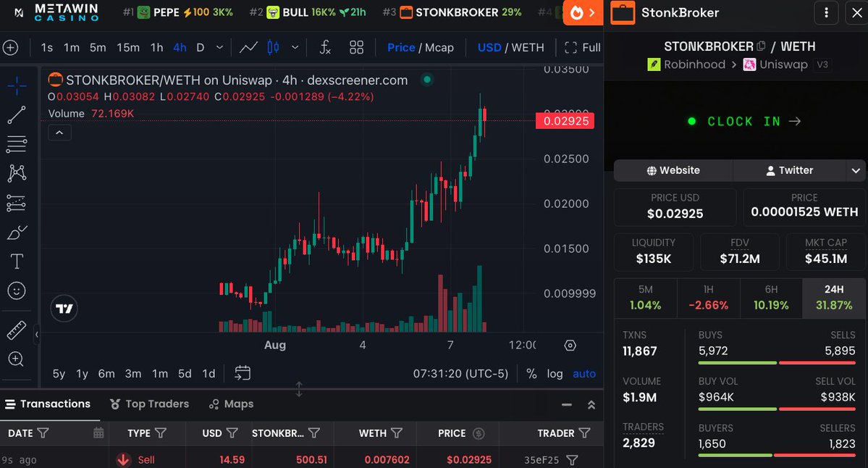
Task: Open the calendar filter in Date column
Action: coord(98,433)
